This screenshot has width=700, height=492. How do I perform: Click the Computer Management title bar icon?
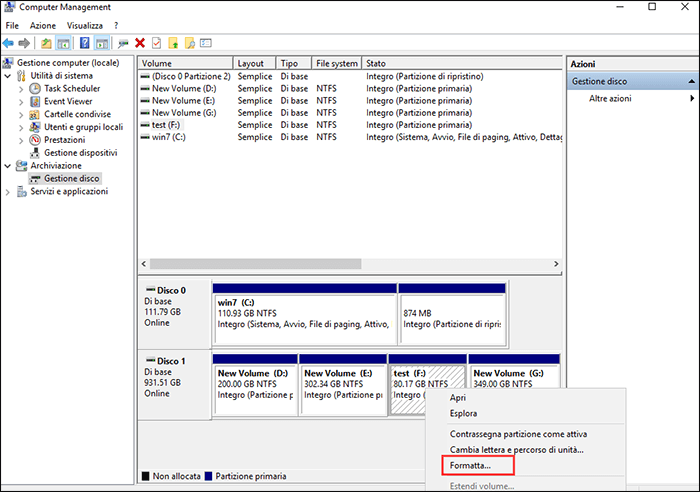[8, 7]
